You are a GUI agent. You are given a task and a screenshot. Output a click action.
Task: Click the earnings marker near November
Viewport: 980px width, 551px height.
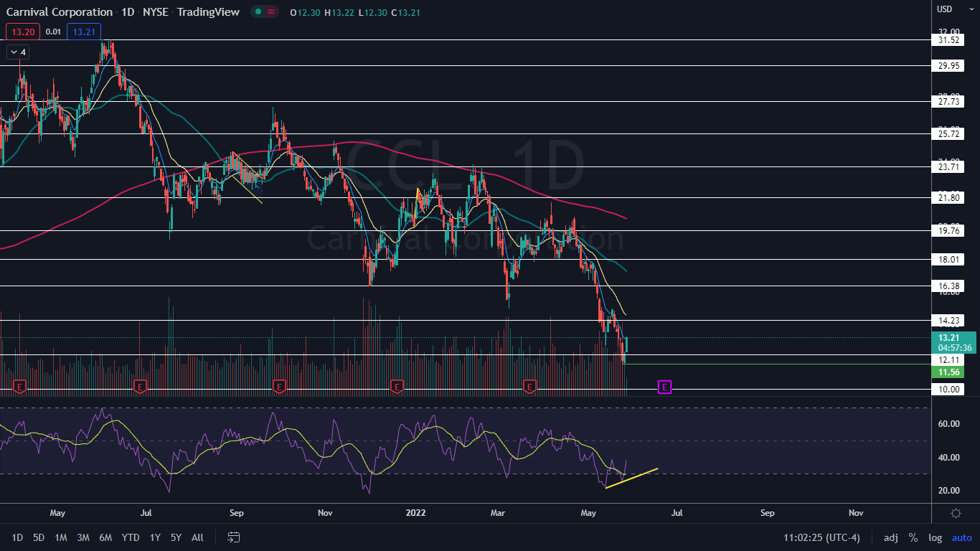click(396, 387)
